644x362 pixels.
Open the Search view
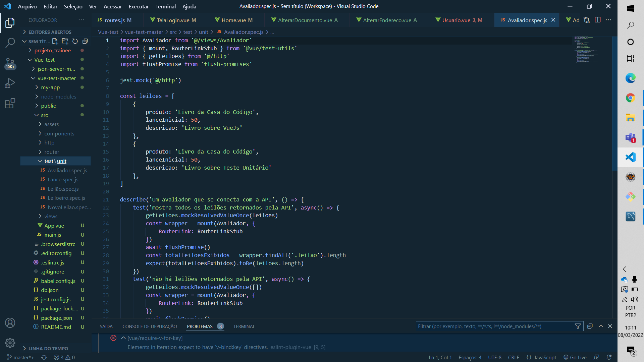click(x=10, y=43)
